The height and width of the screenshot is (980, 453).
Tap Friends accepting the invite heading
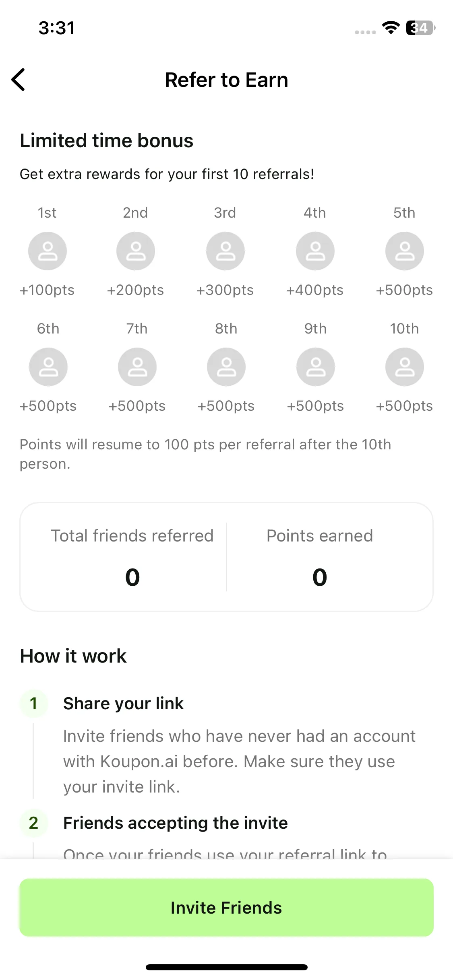[176, 823]
